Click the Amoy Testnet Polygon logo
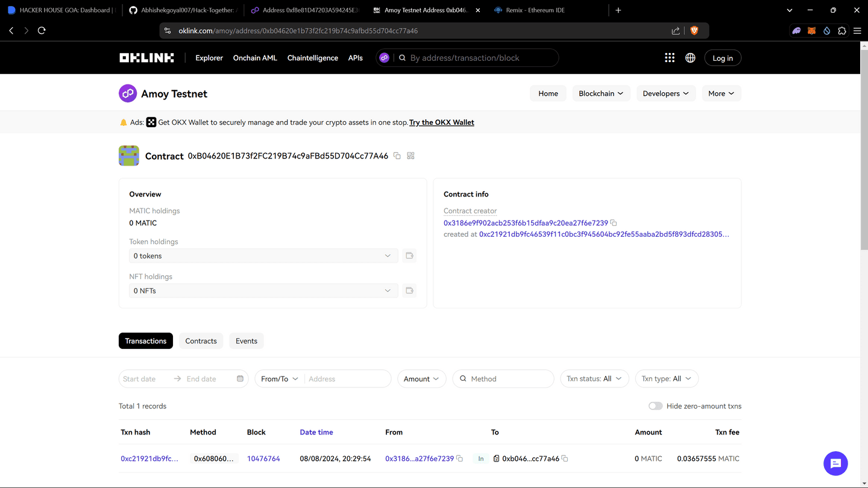868x488 pixels. (128, 93)
